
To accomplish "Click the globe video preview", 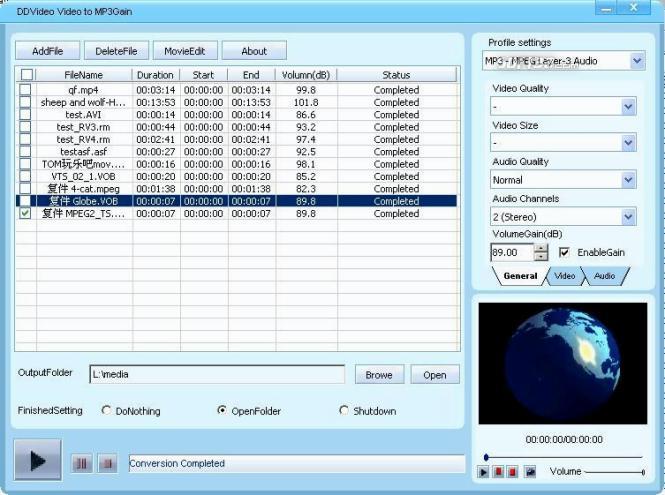I will (563, 363).
